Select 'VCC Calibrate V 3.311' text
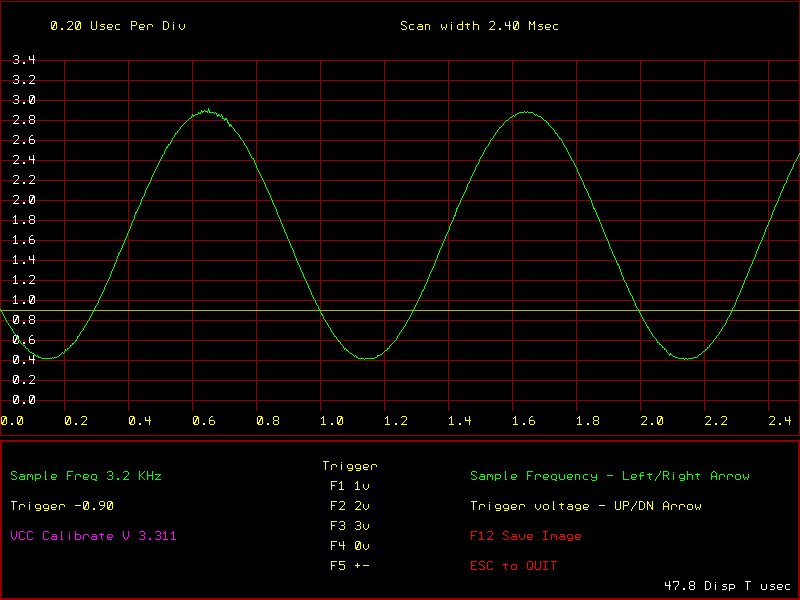Screen dimensions: 800x600 [93, 536]
